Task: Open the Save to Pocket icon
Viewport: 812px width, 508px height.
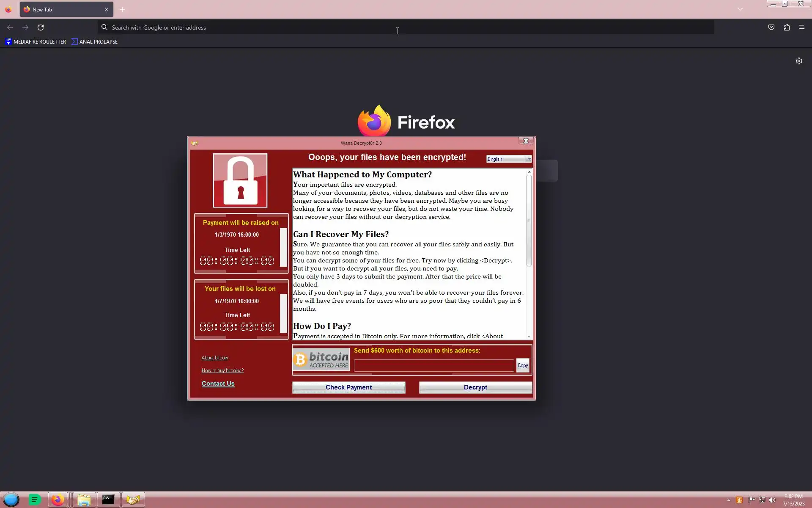Action: tap(771, 28)
